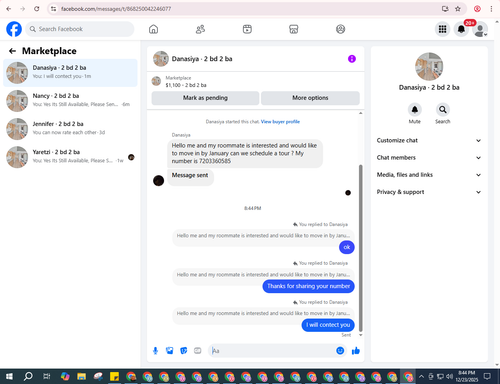Open File Explorer from the taskbar
The width and height of the screenshot is (500, 384).
(81, 377)
